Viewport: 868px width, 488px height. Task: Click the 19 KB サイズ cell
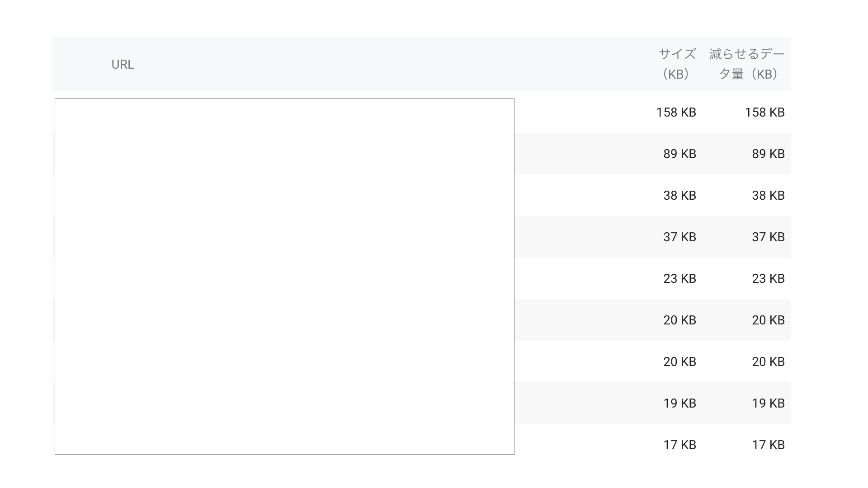679,404
